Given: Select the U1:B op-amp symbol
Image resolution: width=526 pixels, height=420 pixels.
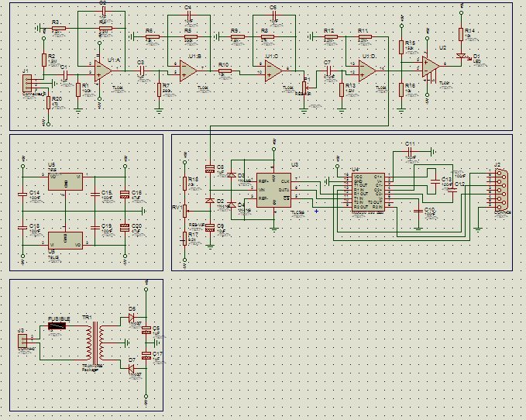Looking at the screenshot, I should tap(188, 71).
